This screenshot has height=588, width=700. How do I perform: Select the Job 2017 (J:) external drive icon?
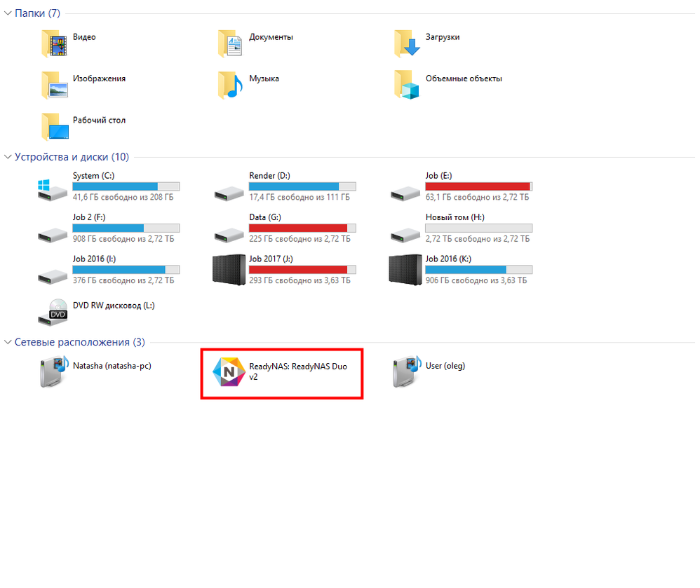(x=229, y=269)
